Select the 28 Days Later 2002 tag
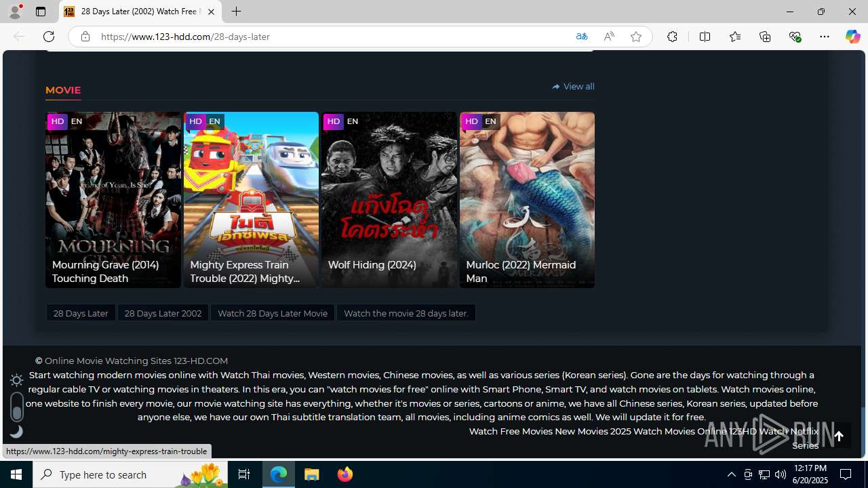 [x=163, y=313]
